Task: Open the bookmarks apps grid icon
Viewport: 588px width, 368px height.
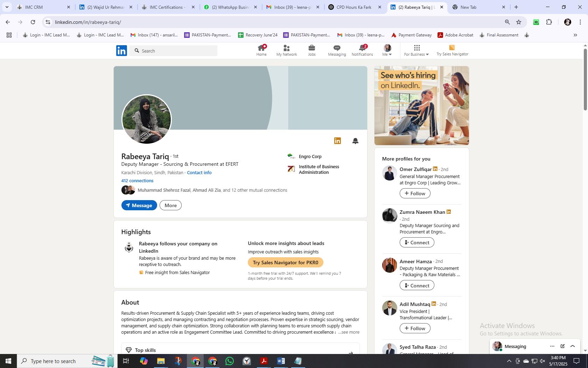Action: [9, 35]
